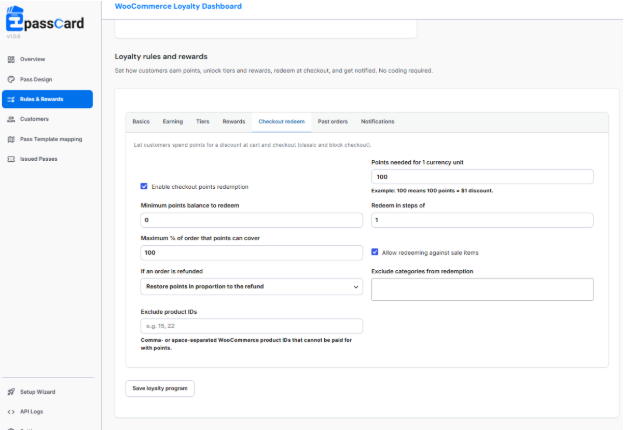
Task: Click the example text '100 points = $1 discount'
Action: (460, 191)
